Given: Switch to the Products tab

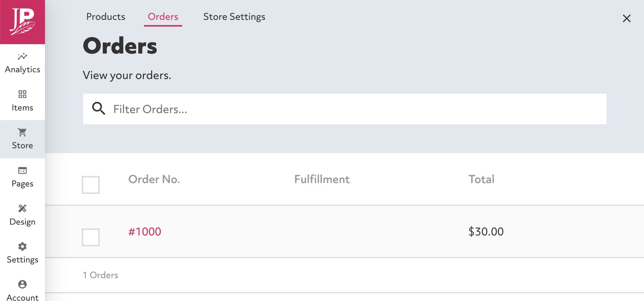Looking at the screenshot, I should pyautogui.click(x=106, y=17).
